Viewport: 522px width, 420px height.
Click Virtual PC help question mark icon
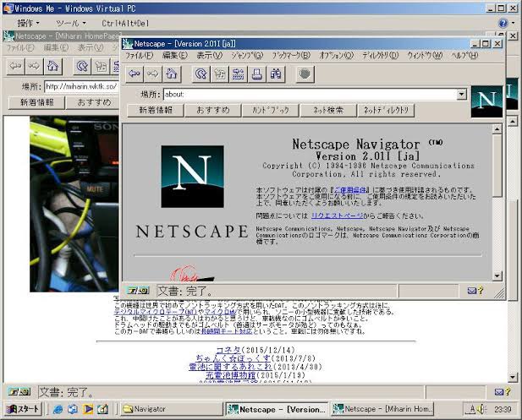[x=503, y=23]
